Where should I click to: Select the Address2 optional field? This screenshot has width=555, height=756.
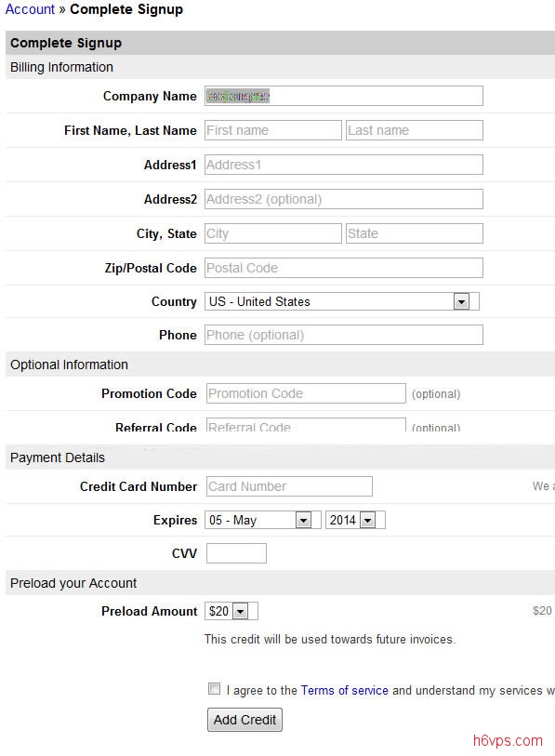pos(344,199)
